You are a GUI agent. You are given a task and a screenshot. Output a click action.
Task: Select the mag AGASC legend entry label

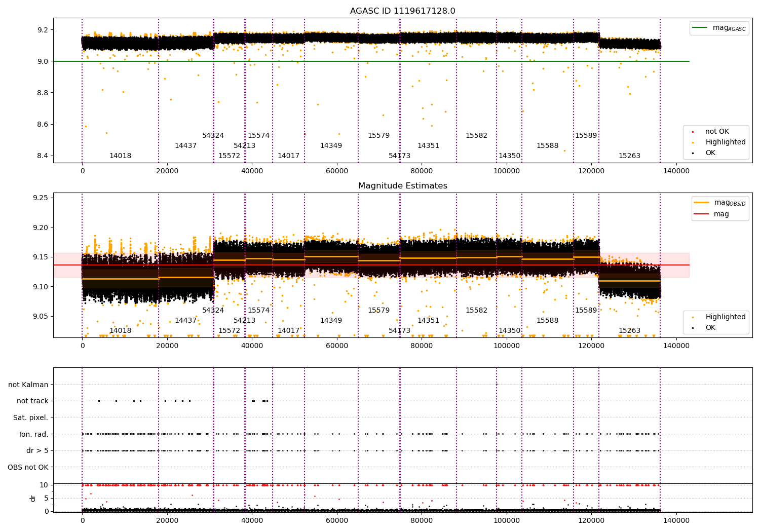point(729,28)
